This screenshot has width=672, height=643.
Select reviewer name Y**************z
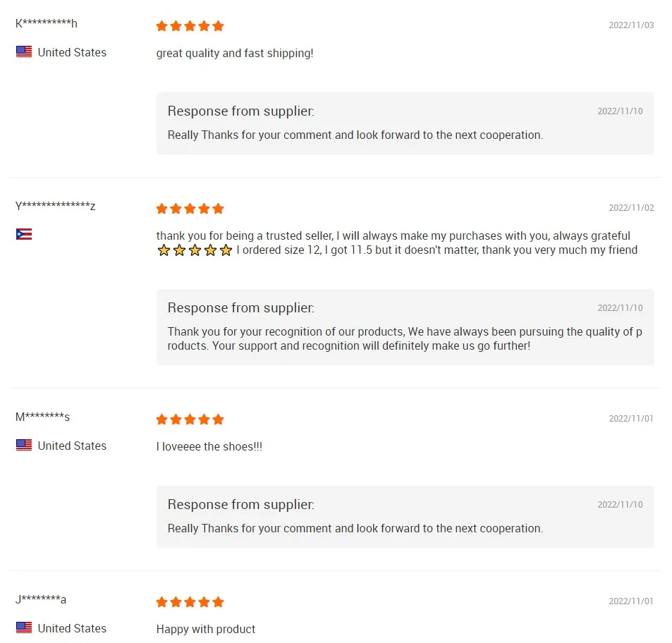[56, 207]
